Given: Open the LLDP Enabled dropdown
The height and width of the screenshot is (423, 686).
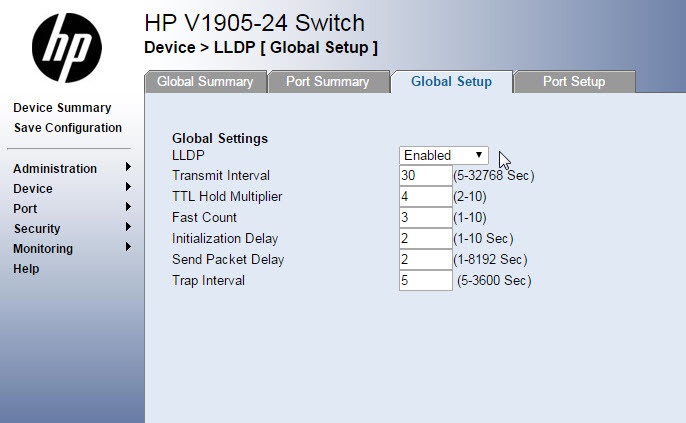Looking at the screenshot, I should point(444,155).
